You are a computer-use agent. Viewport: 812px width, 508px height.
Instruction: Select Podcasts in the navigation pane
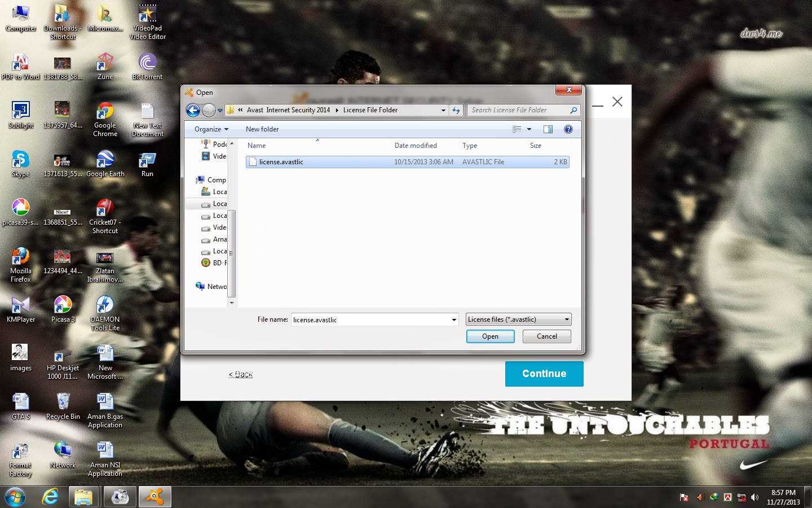[214, 144]
